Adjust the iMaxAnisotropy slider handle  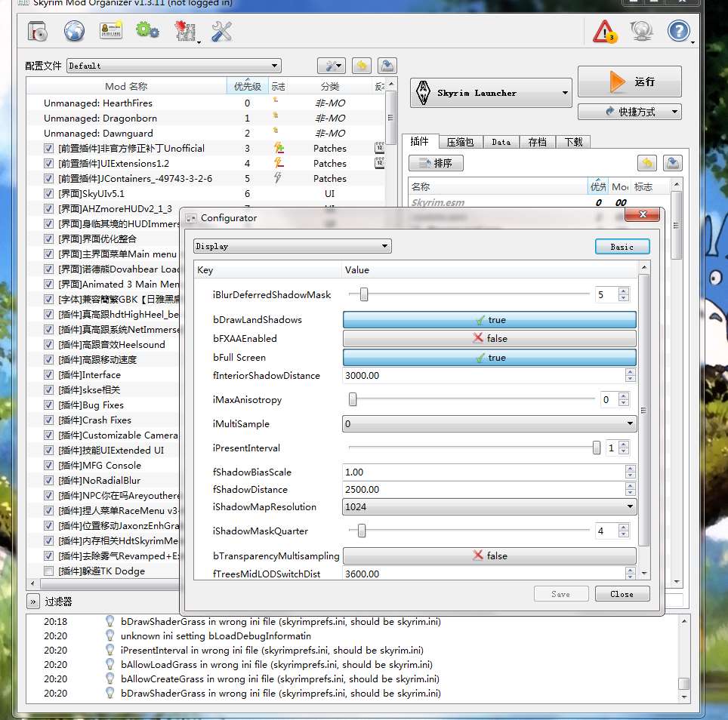point(353,399)
